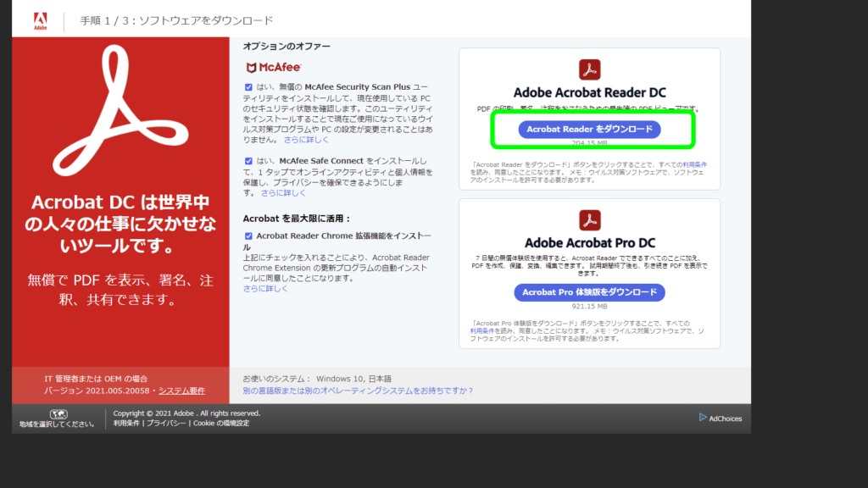The height and width of the screenshot is (488, 868).
Task: Click the Copyright © 2021 Adobe text
Action: pyautogui.click(x=186, y=413)
